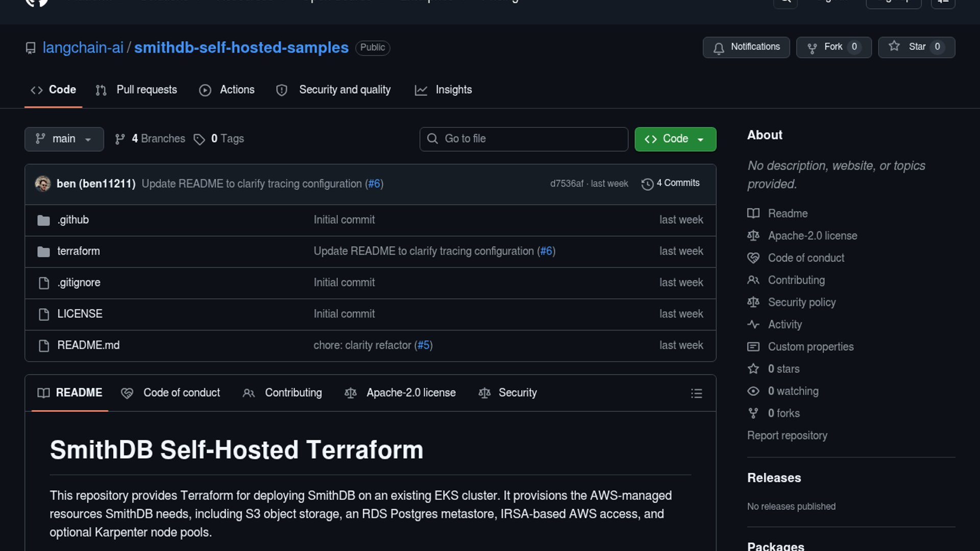Screen dimensions: 980x551
Task: Expand the green Code dropdown button
Action: pyautogui.click(x=675, y=139)
